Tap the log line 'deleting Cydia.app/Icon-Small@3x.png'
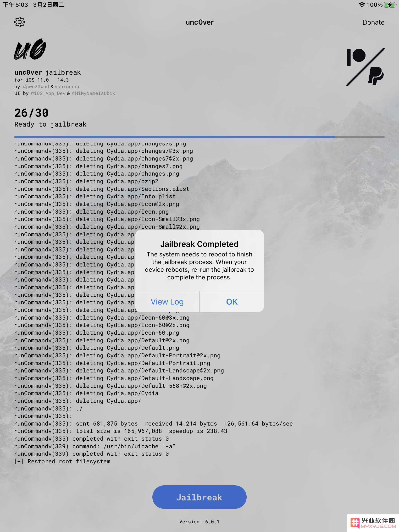 (107, 219)
